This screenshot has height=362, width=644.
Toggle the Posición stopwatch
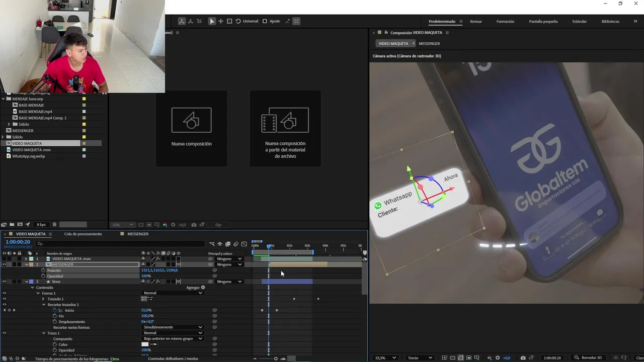(43, 270)
